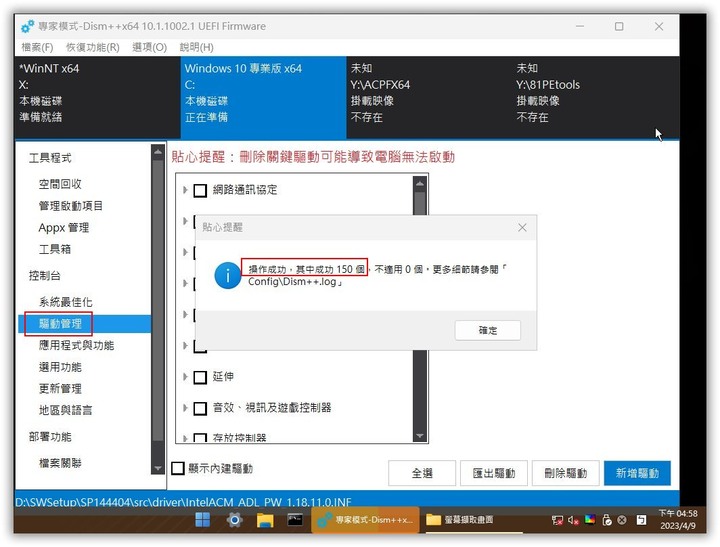Screen dimensions: 720x547
Task: Close the 貼心提醒 dialog with its X
Action: click(522, 227)
